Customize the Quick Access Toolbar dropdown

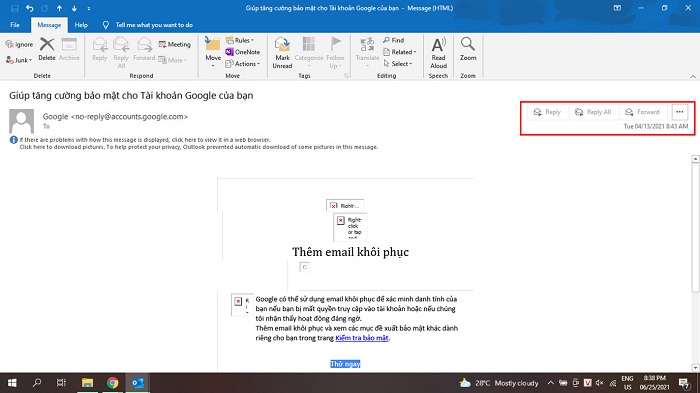(x=89, y=8)
